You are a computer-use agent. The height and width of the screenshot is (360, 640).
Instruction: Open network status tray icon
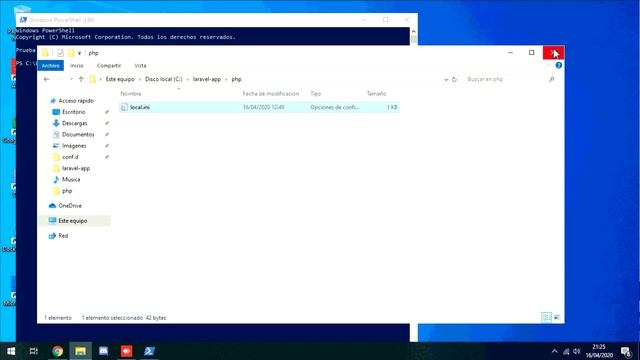click(566, 351)
